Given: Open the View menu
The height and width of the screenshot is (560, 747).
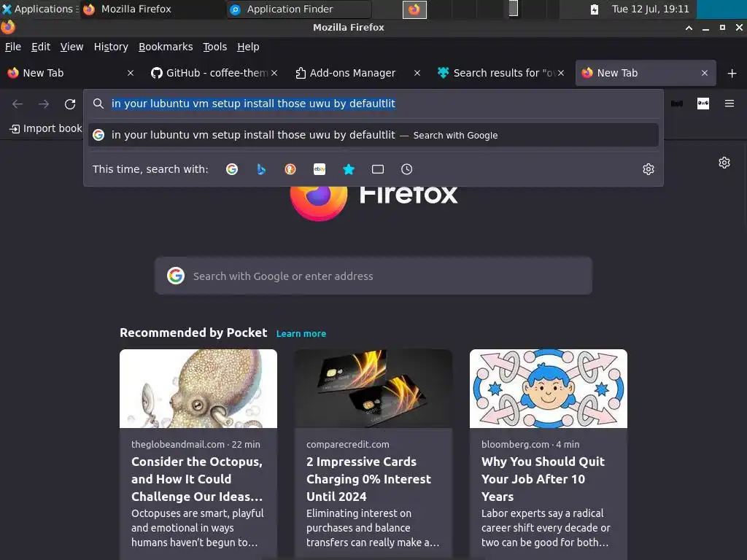Looking at the screenshot, I should 71,47.
